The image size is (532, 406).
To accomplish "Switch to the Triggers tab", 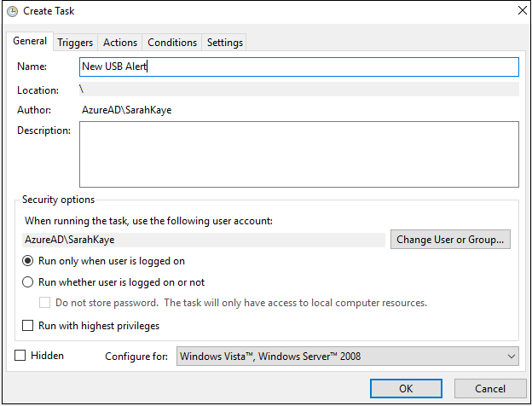I will click(75, 43).
